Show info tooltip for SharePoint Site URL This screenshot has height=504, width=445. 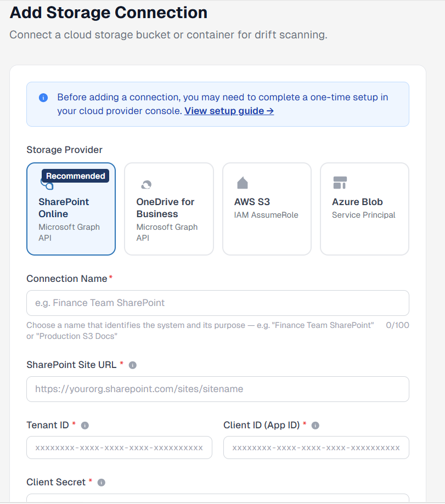click(132, 365)
